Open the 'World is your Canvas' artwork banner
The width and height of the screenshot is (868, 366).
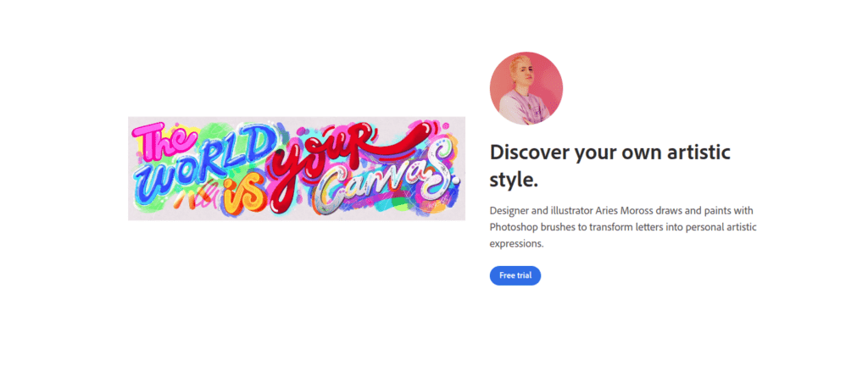click(x=297, y=169)
